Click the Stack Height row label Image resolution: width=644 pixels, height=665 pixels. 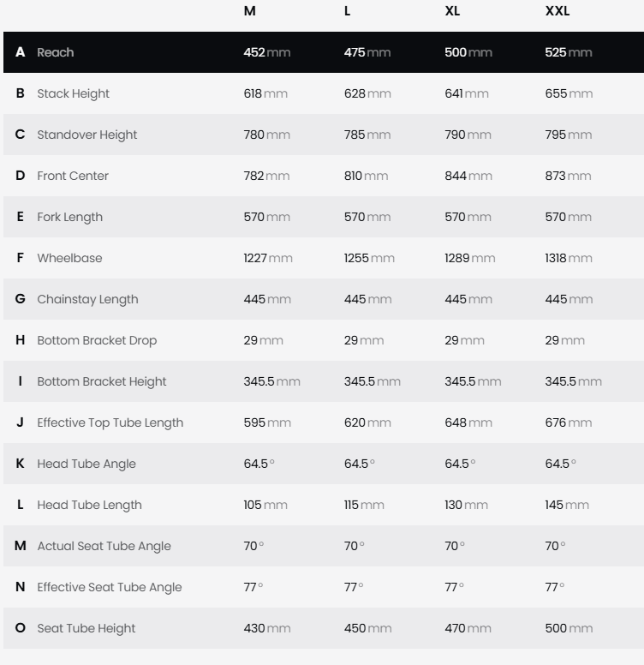click(73, 93)
